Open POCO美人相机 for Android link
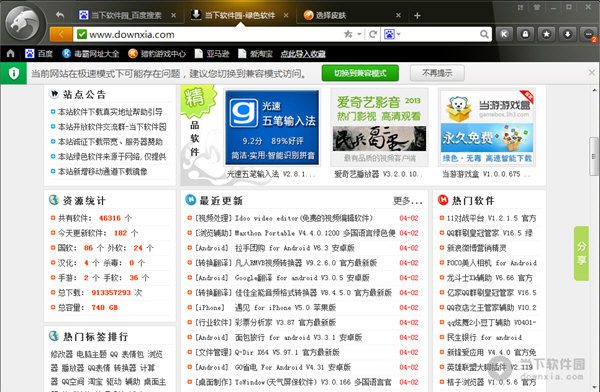Screen dimensions: 600x392 tap(492, 263)
